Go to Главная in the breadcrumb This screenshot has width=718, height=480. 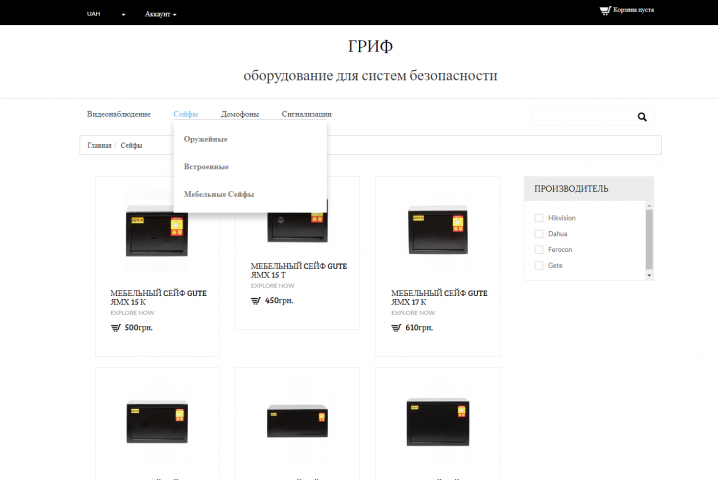point(99,145)
